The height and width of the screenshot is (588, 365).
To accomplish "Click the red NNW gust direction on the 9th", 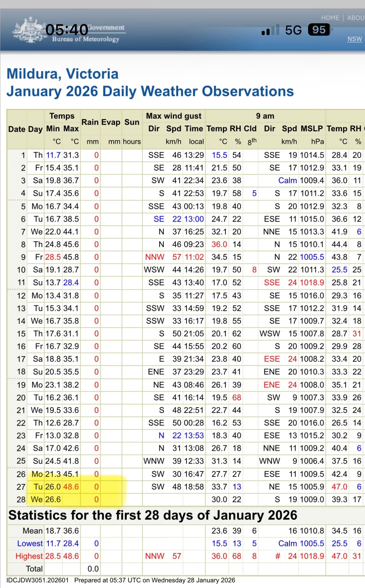I will pos(154,257).
